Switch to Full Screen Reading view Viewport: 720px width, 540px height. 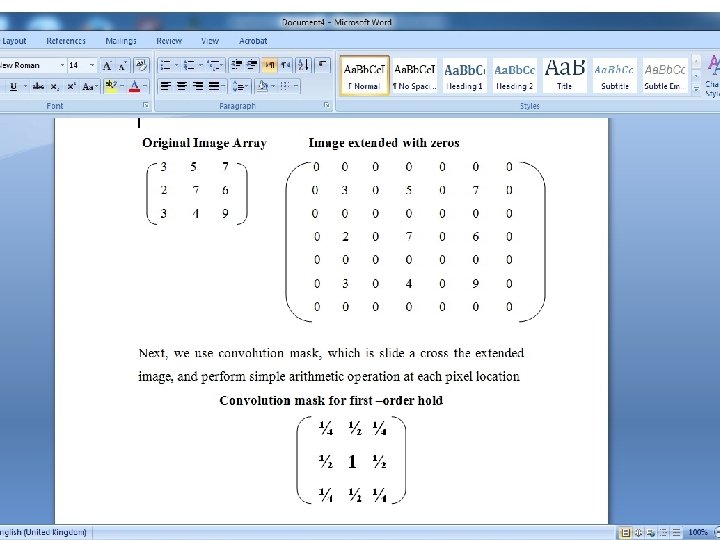pos(638,533)
